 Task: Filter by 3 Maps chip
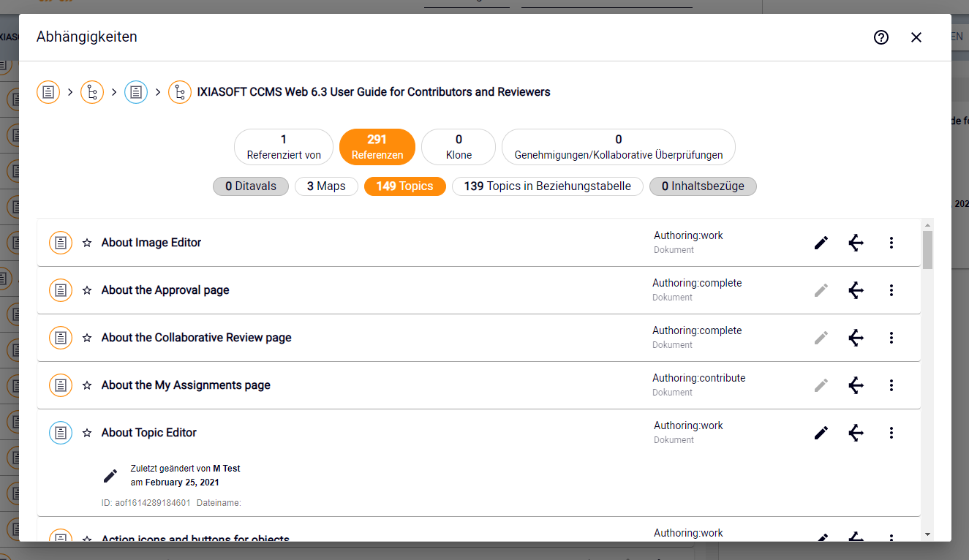point(326,186)
